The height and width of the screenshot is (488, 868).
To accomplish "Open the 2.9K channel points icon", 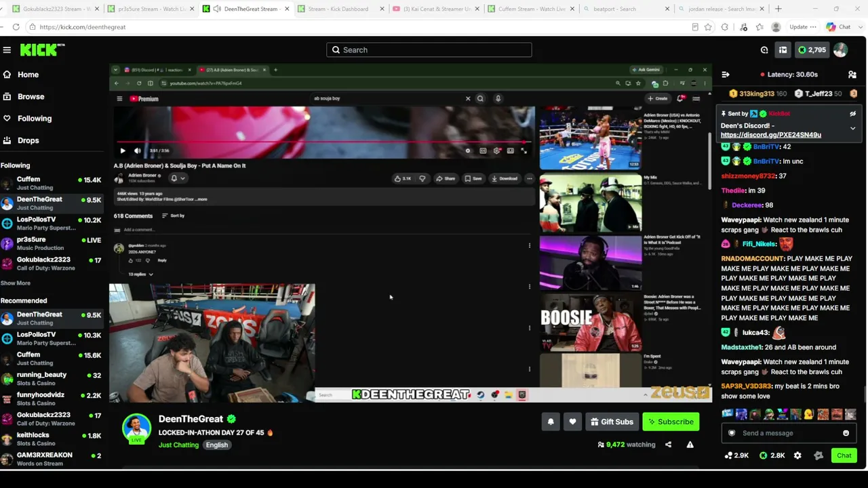I will (x=736, y=455).
